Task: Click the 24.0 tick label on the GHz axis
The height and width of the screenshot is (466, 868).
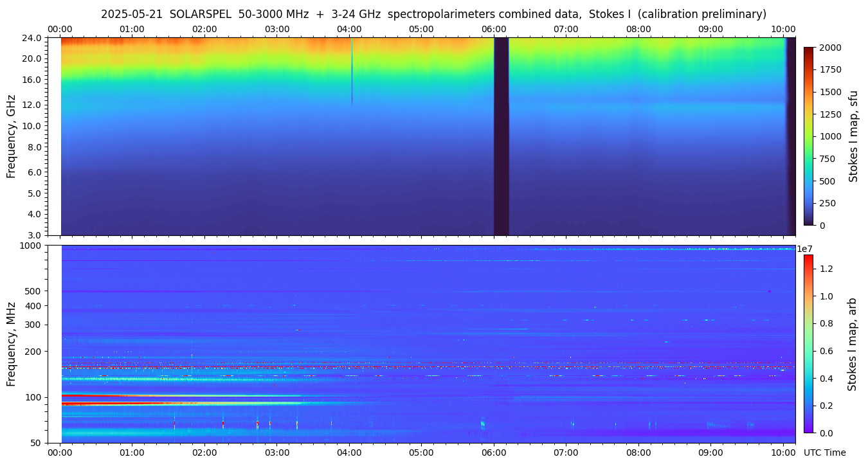Action: (x=32, y=37)
